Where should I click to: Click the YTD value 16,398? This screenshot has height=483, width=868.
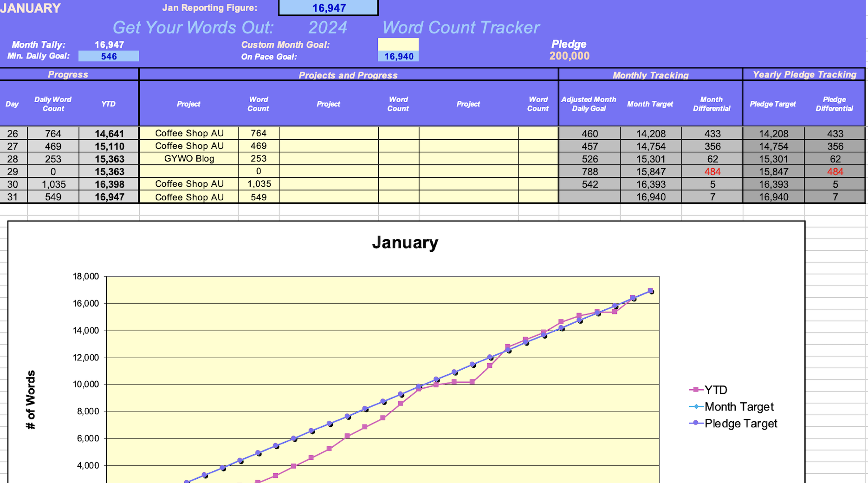(x=110, y=184)
